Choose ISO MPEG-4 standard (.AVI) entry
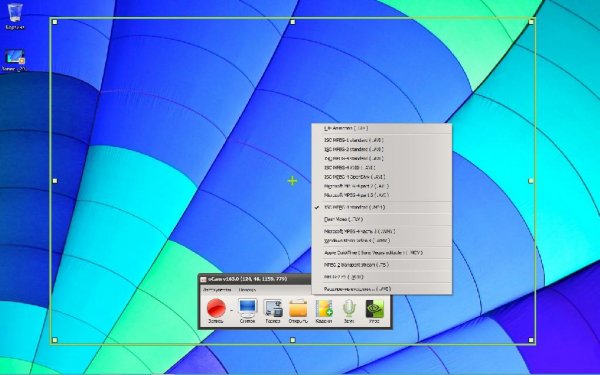 pyautogui.click(x=382, y=158)
